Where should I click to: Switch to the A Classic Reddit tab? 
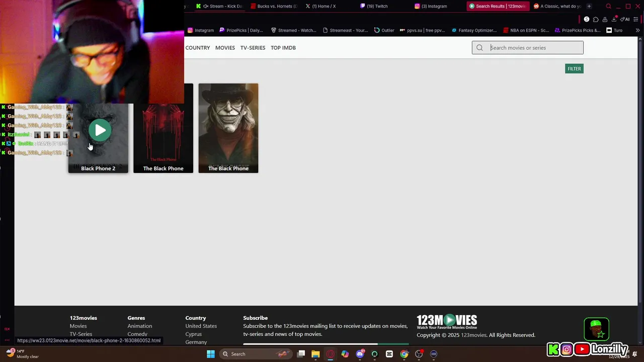click(557, 6)
